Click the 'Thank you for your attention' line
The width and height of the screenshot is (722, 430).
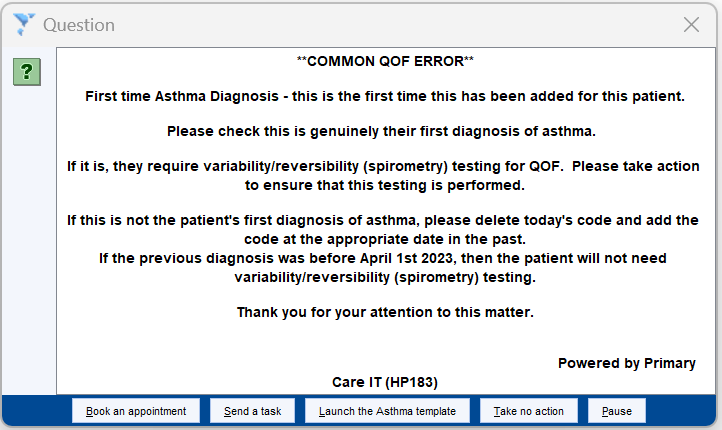[385, 312]
